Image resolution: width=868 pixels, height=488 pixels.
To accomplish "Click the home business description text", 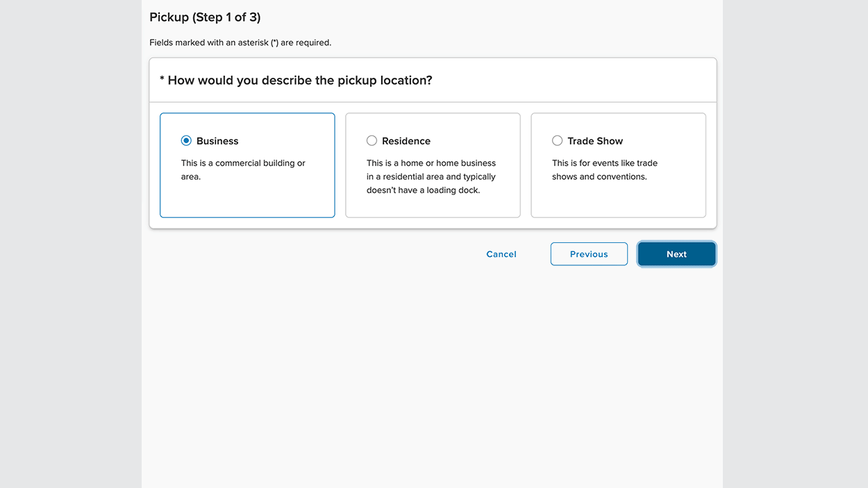I will (431, 170).
